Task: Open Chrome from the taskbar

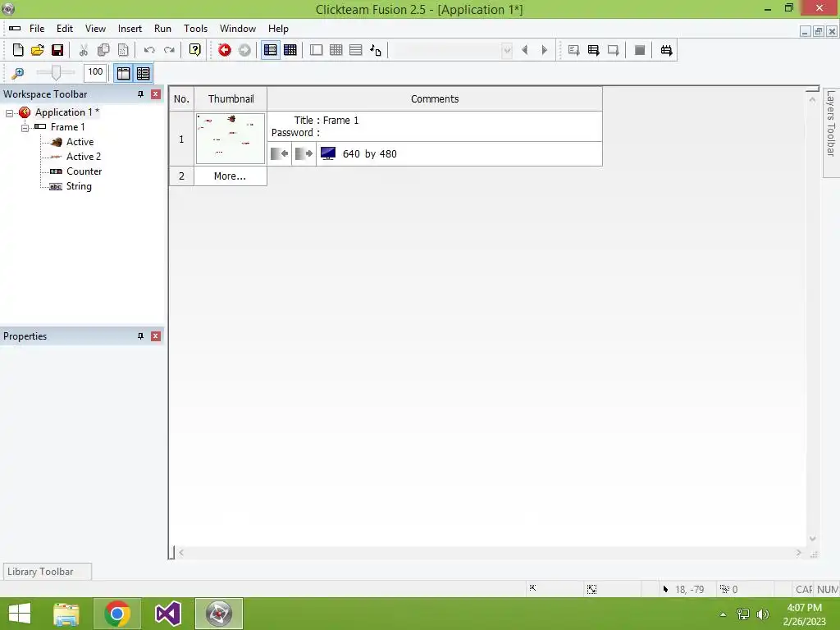Action: point(117,614)
